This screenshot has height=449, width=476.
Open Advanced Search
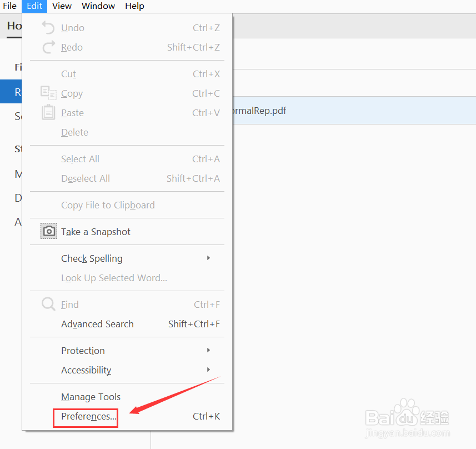point(97,323)
